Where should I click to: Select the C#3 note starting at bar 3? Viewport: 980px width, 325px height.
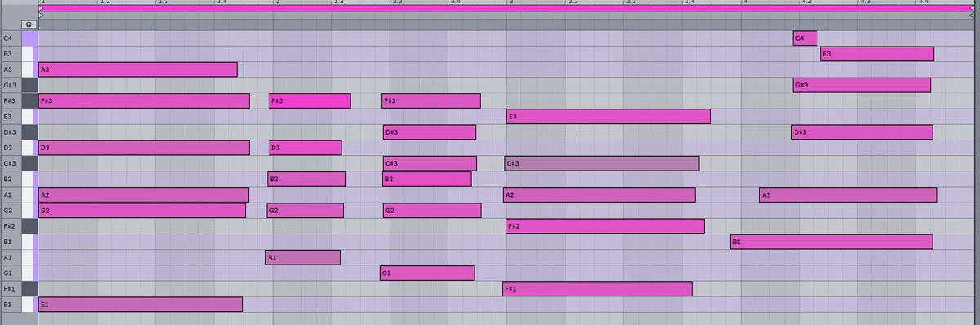tap(602, 163)
